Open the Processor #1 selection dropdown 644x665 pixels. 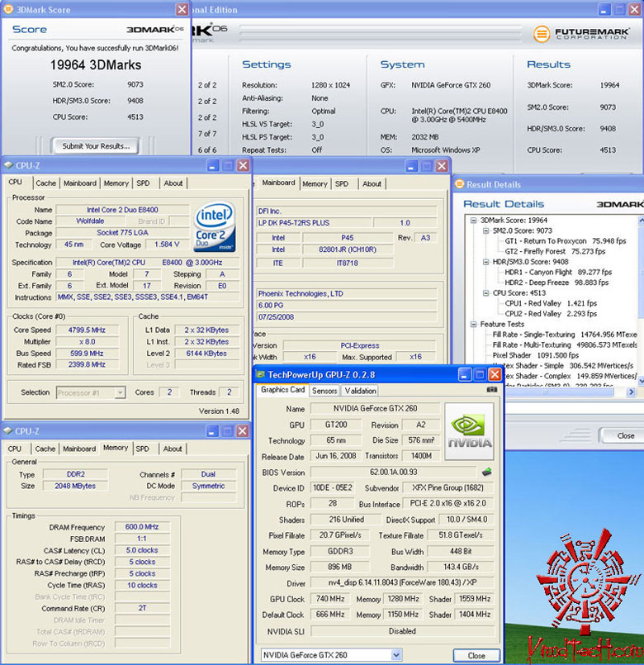121,392
